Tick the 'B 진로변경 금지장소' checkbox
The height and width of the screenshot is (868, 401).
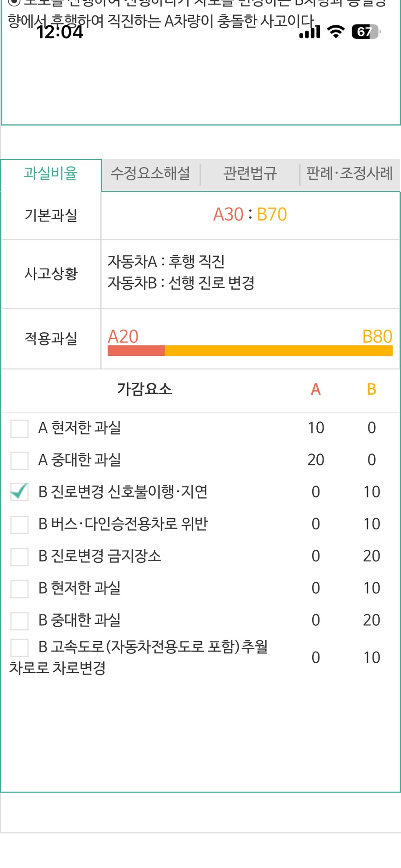pyautogui.click(x=19, y=557)
